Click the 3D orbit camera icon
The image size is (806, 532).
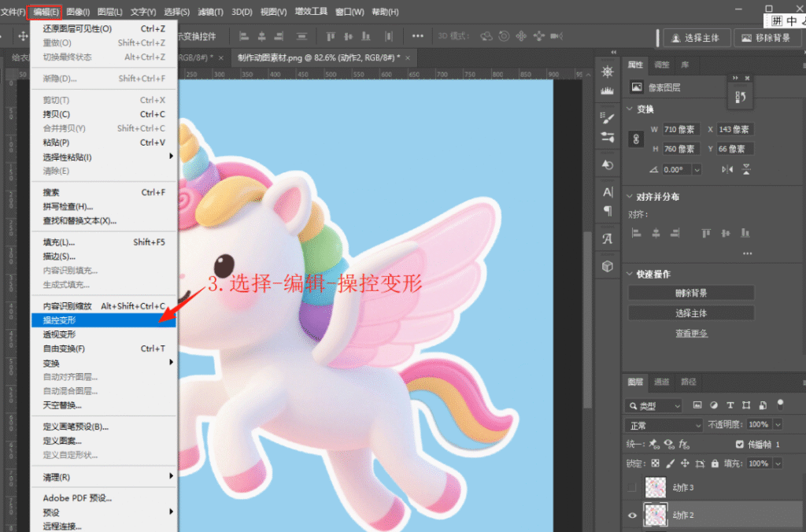486,36
